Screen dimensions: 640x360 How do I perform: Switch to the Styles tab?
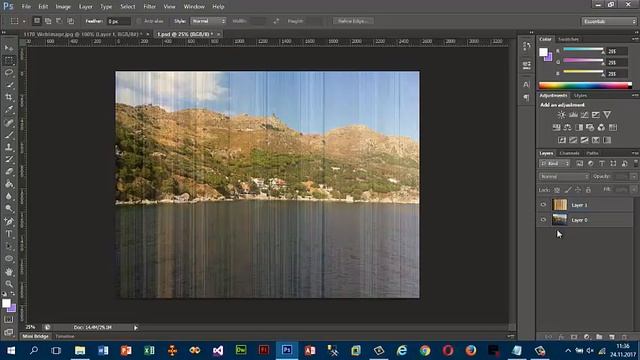[580, 96]
